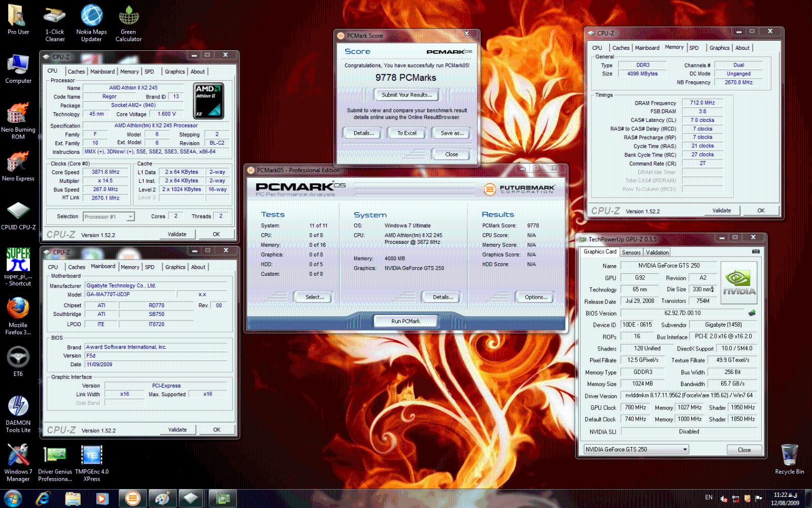
Task: Open the Windows Start menu orb
Action: click(x=12, y=498)
